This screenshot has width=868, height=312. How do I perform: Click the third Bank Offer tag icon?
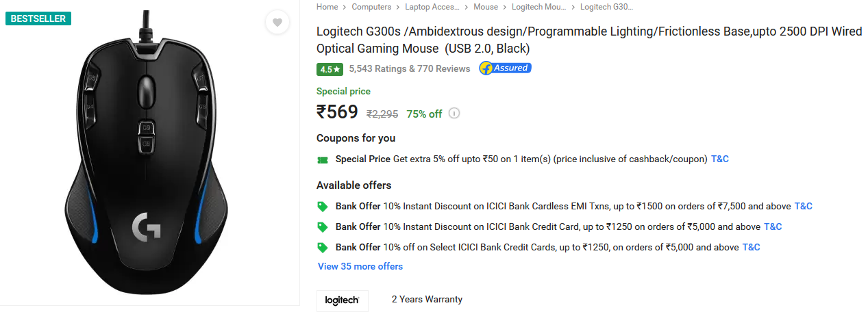click(x=323, y=247)
